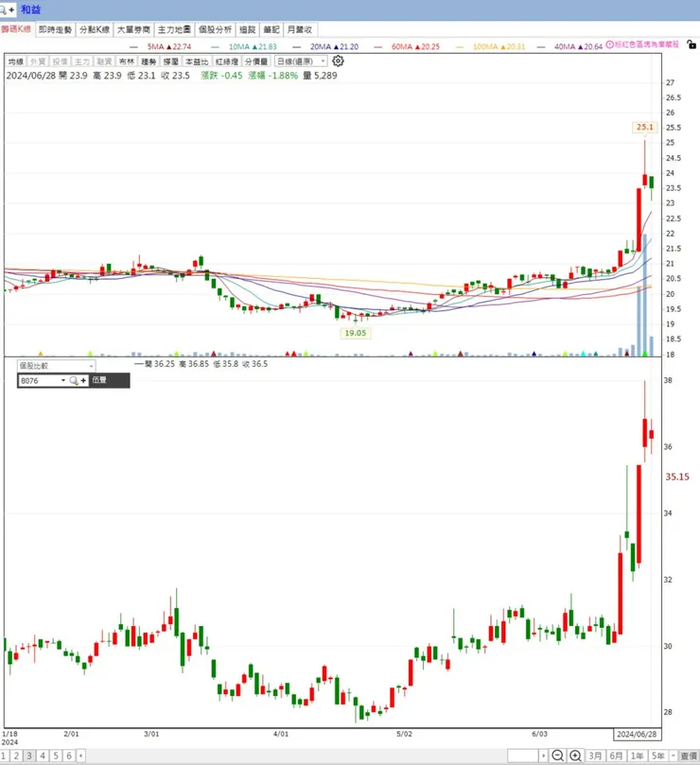Go to page 4 at bottom left
The width and height of the screenshot is (700, 765).
coord(43,756)
